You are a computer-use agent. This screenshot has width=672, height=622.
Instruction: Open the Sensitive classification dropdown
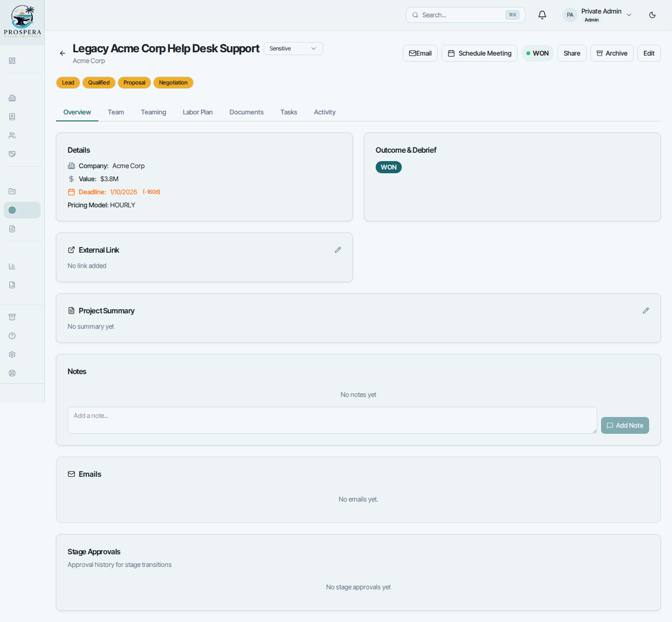point(293,49)
